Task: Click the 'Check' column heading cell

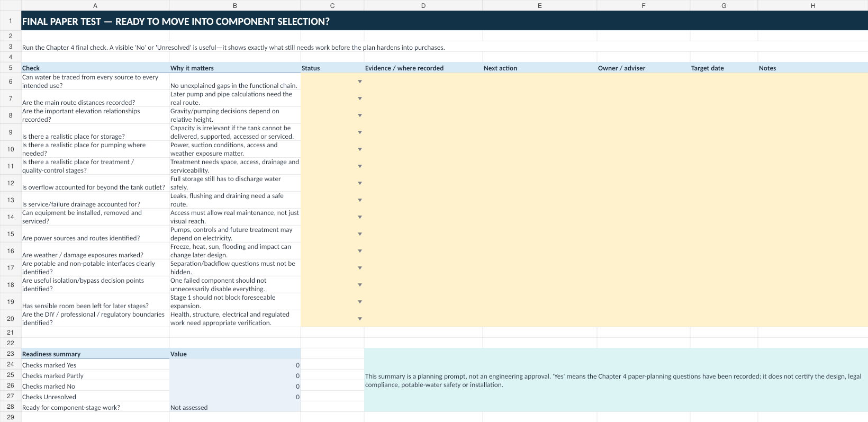Action: pos(95,68)
